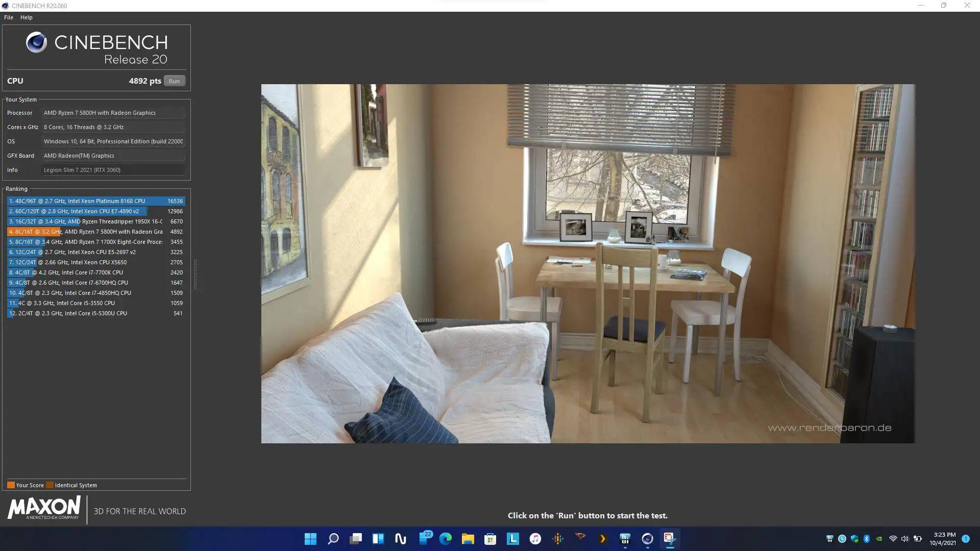Open the Snipping Tool taskbar icon

pyautogui.click(x=670, y=538)
